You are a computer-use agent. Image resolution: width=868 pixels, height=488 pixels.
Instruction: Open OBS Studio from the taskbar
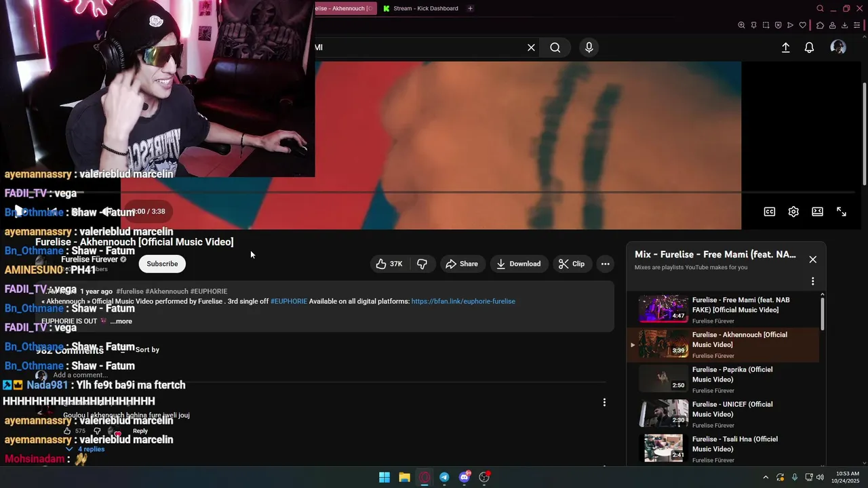click(484, 477)
